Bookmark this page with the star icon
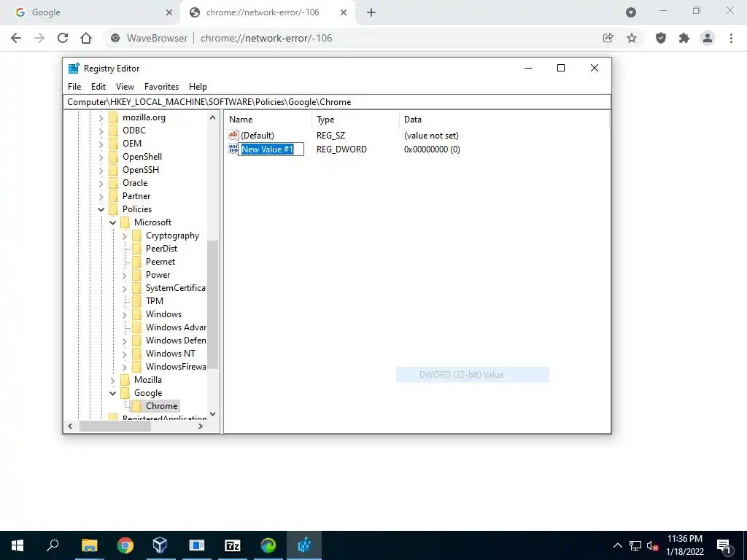747x560 pixels. pyautogui.click(x=632, y=38)
